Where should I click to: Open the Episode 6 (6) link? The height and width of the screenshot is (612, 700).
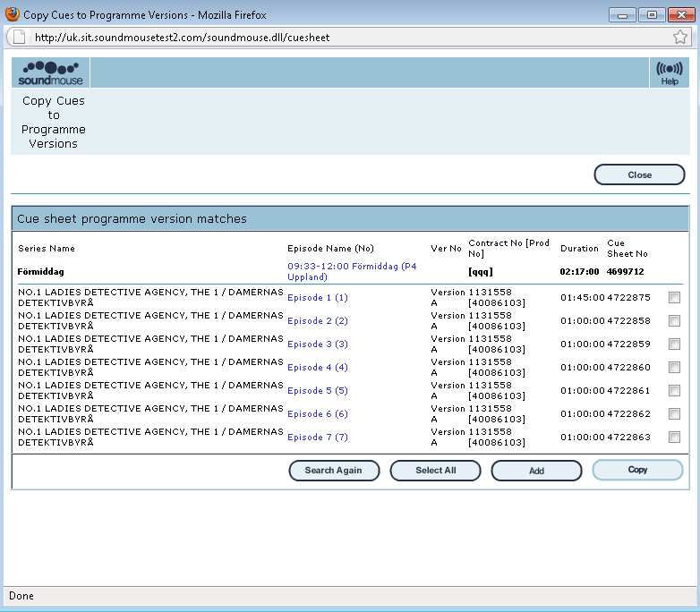point(318,413)
